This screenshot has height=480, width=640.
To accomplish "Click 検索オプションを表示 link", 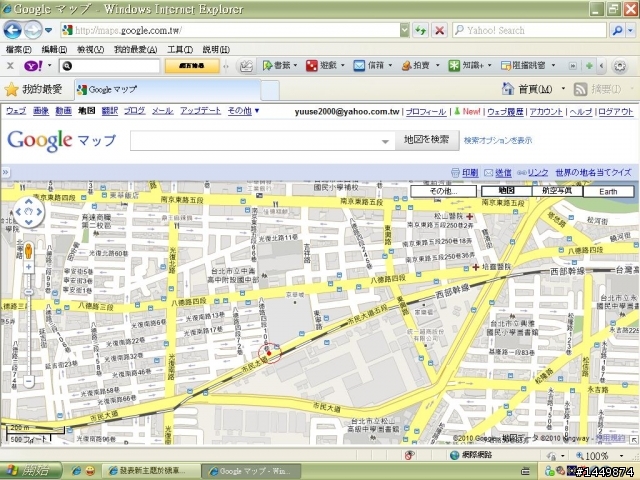I will tap(498, 140).
